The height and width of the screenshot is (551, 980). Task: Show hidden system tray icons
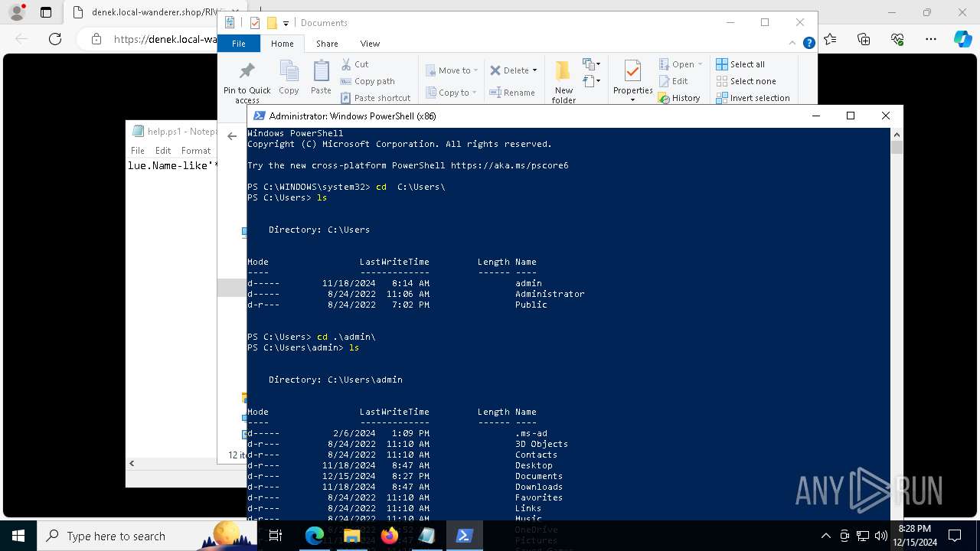[825, 536]
